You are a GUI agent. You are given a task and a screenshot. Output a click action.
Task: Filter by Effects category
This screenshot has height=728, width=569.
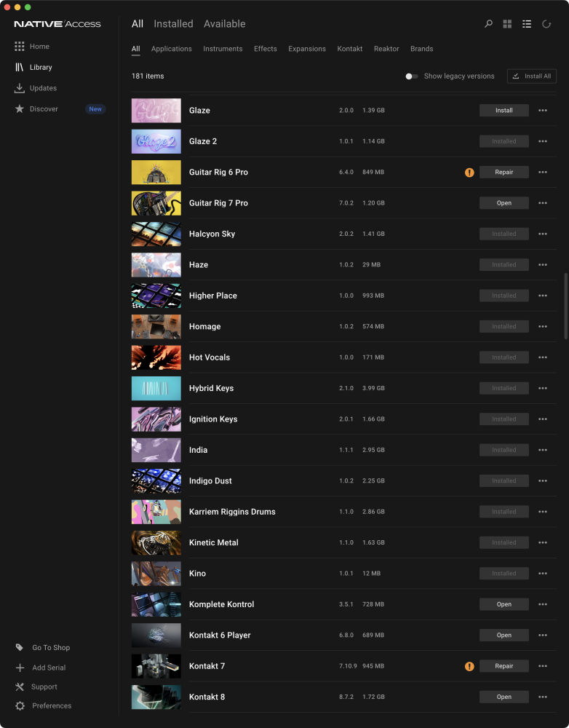(266, 49)
